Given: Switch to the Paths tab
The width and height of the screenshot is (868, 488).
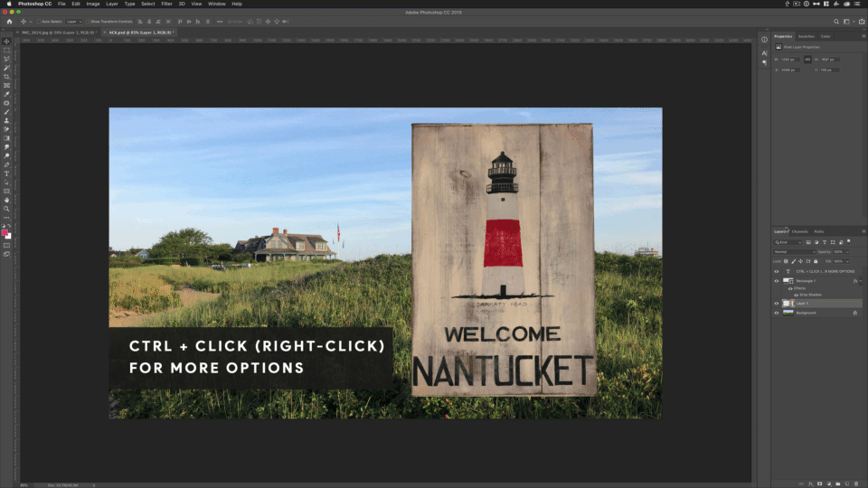Looking at the screenshot, I should (819, 231).
